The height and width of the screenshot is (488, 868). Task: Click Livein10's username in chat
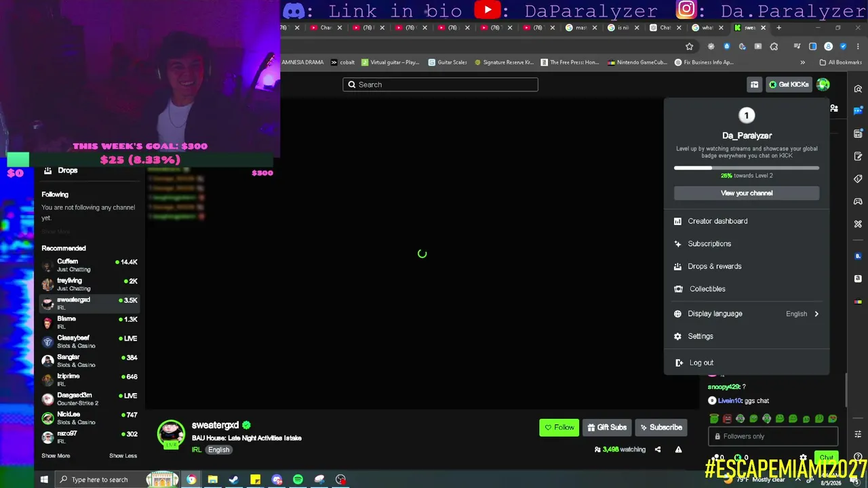pyautogui.click(x=730, y=401)
